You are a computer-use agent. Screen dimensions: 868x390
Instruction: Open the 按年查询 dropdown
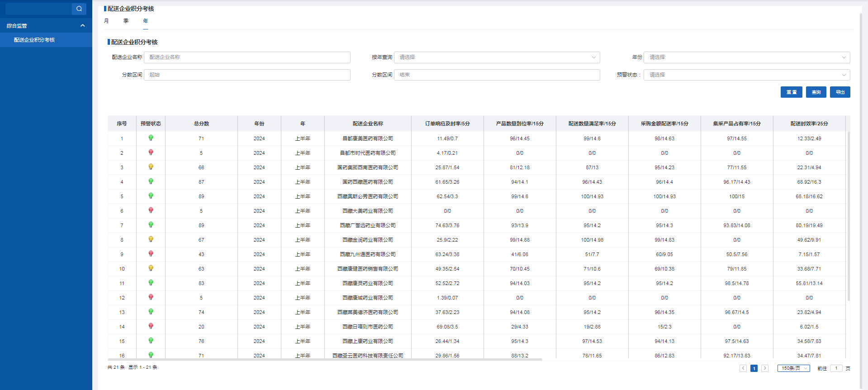497,57
